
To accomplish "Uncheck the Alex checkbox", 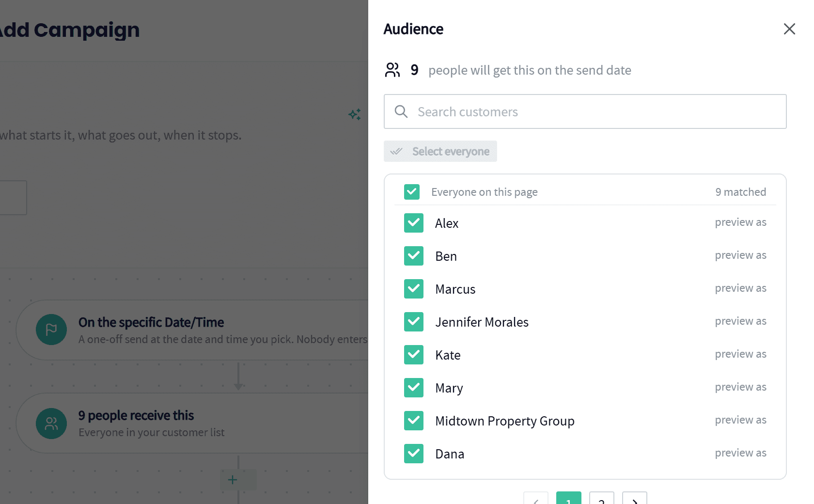I will tap(414, 223).
